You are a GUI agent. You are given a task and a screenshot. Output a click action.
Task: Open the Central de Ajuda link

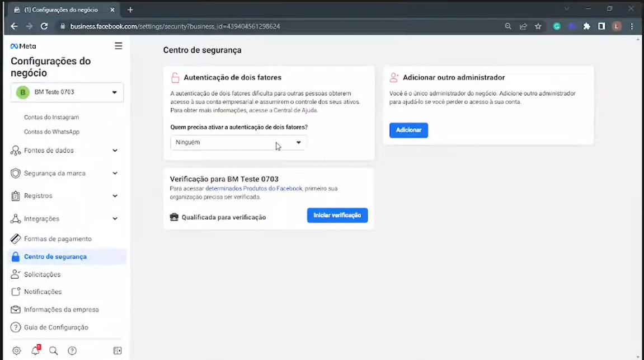point(296,110)
